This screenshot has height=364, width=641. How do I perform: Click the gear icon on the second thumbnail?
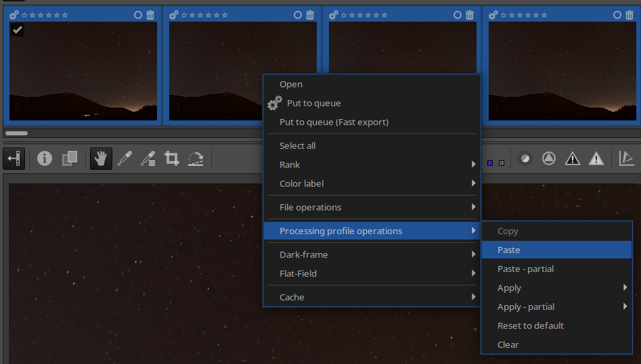pyautogui.click(x=174, y=15)
